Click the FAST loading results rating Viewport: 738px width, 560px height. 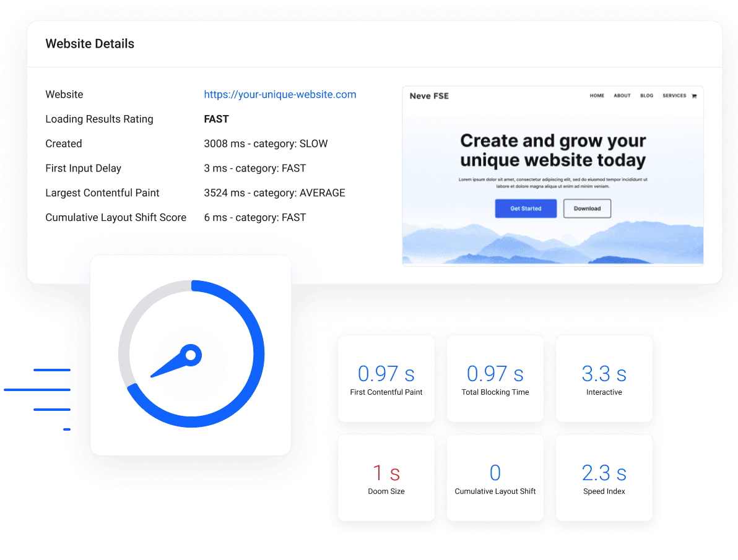216,119
